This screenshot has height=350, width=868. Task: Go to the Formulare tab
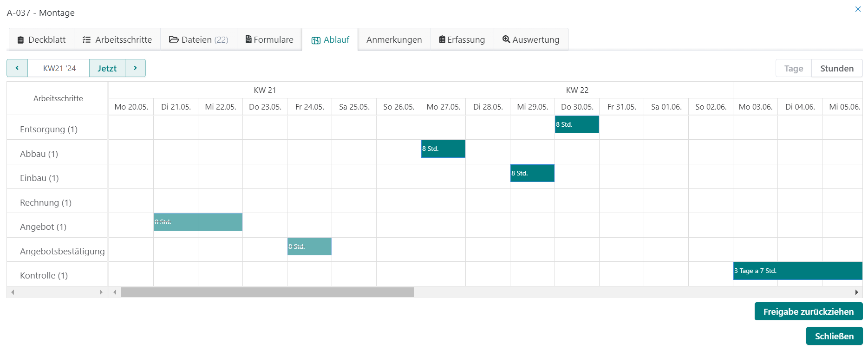[x=269, y=40]
